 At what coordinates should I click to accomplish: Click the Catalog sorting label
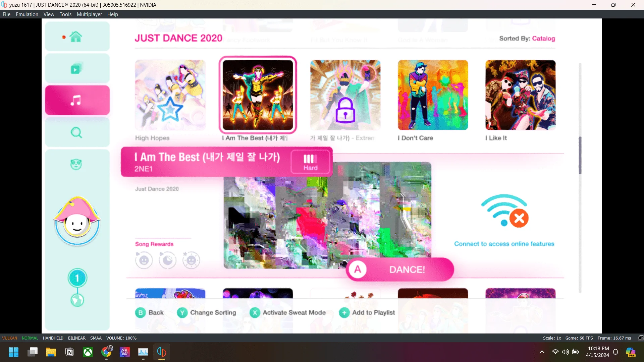[543, 39]
